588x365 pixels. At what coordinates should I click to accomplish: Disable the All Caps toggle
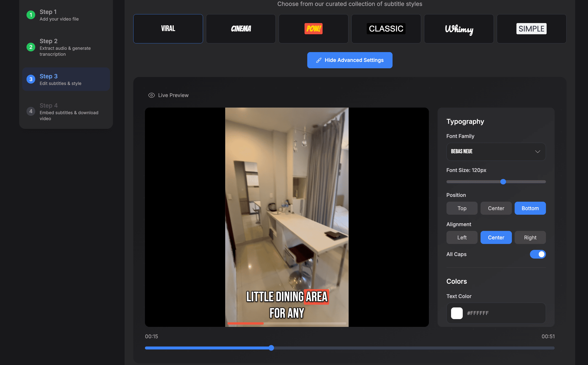(538, 254)
